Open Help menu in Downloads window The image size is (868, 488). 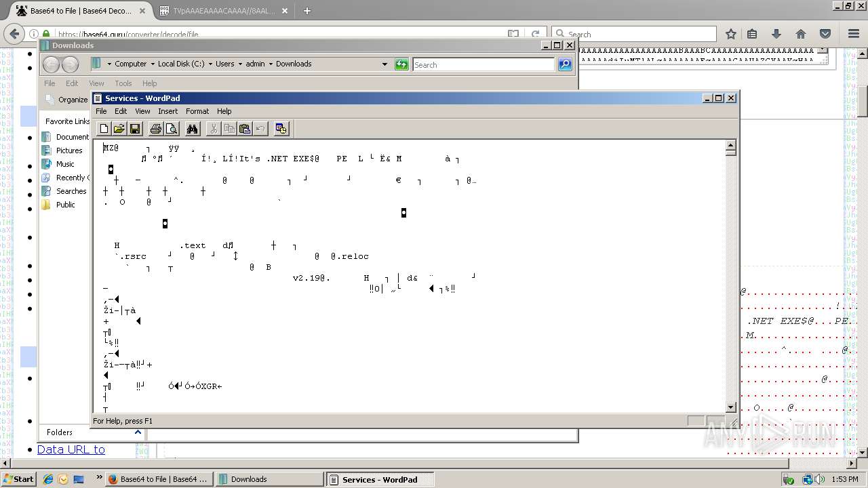pos(149,83)
